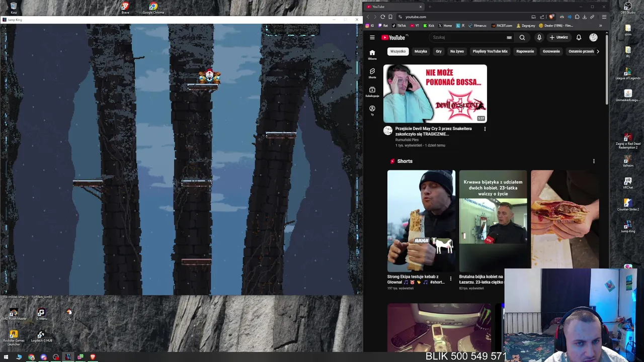The width and height of the screenshot is (644, 362).
Task: Share page via address bar share icon
Action: 542,17
